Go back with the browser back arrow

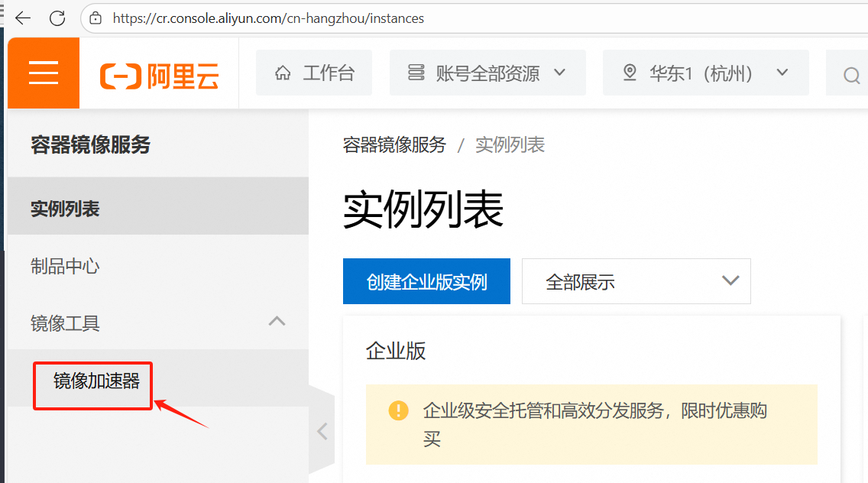click(23, 18)
